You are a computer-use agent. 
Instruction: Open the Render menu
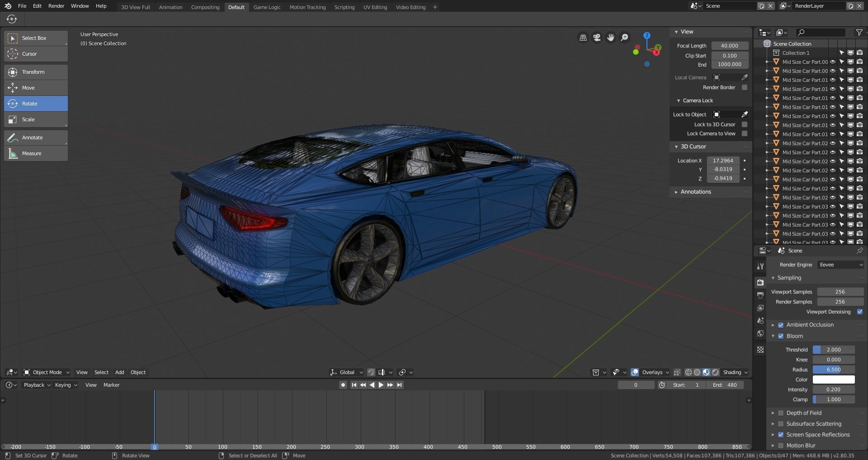[x=57, y=6]
